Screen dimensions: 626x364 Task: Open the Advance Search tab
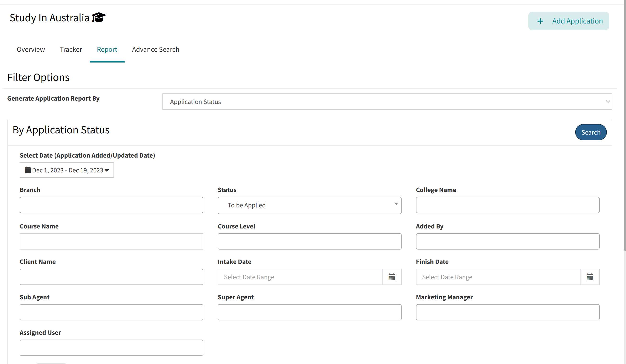coord(155,49)
